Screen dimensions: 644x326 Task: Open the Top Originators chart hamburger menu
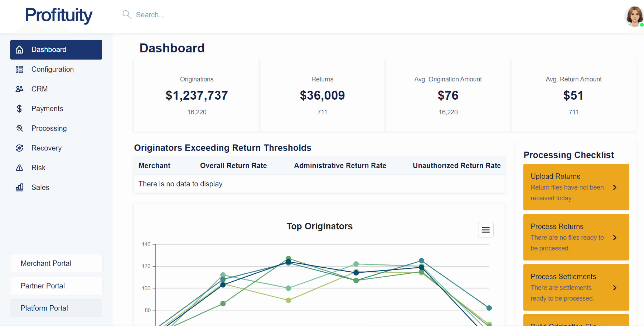coord(486,230)
